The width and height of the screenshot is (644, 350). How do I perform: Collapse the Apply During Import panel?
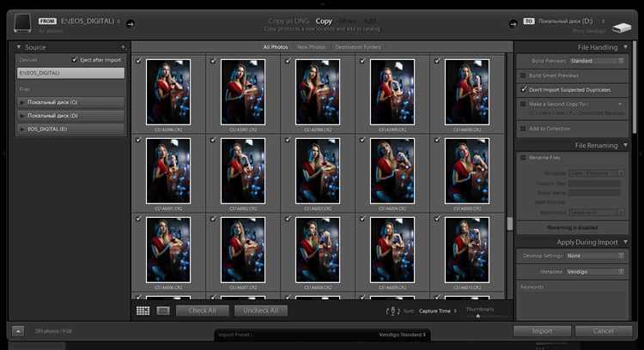[625, 242]
